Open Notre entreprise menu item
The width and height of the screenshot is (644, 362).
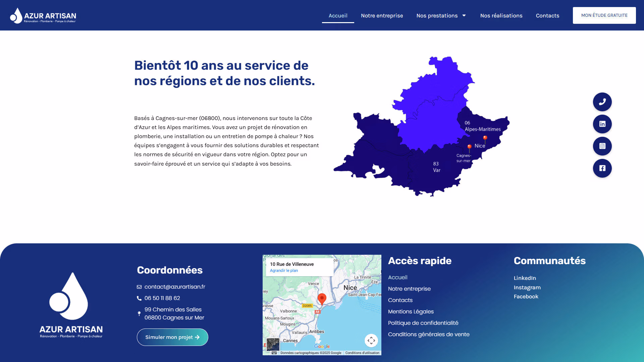pos(382,15)
